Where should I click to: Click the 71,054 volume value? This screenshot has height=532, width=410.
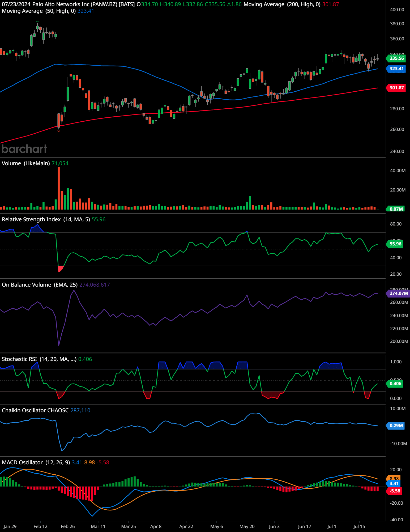[60, 163]
